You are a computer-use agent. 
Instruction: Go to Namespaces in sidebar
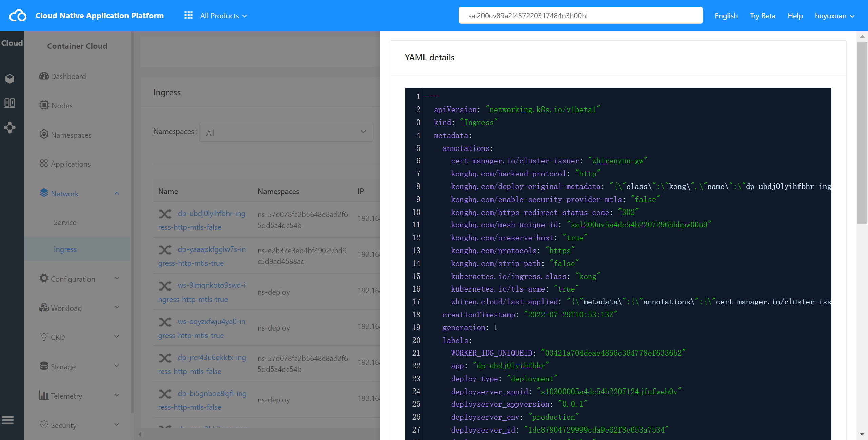click(71, 135)
